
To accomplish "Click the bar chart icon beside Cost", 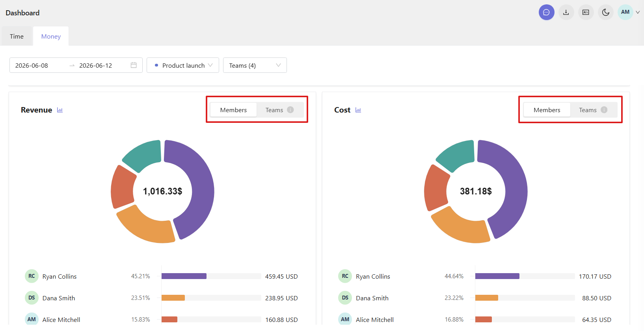I will [x=358, y=110].
